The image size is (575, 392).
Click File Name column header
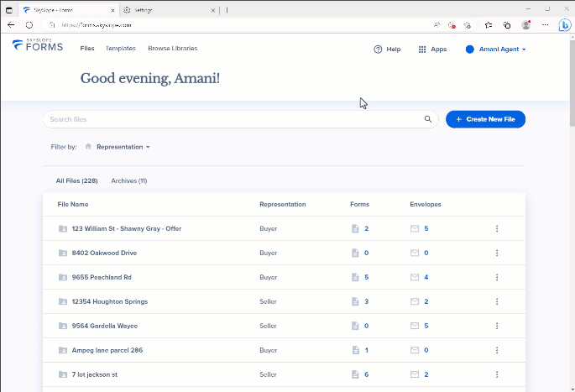73,204
